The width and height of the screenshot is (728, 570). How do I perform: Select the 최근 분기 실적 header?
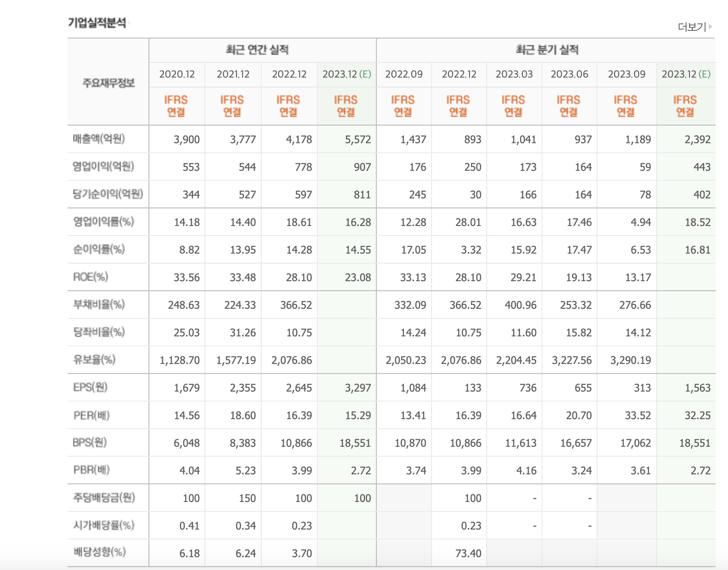coord(547,50)
